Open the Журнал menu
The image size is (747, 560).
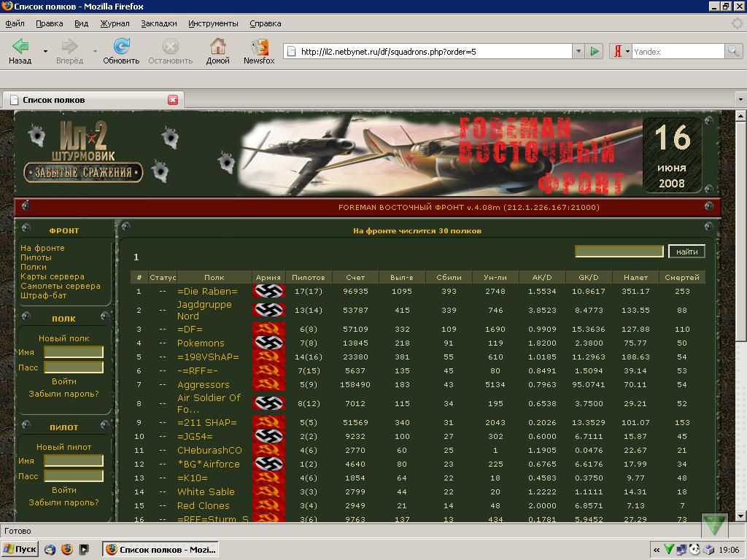(115, 23)
